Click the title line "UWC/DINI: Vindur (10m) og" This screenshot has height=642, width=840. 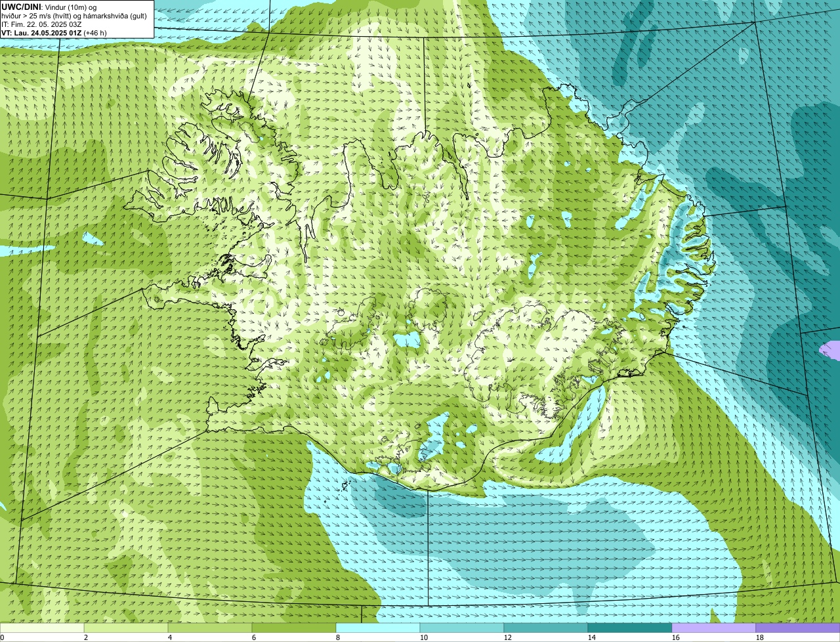pyautogui.click(x=49, y=7)
